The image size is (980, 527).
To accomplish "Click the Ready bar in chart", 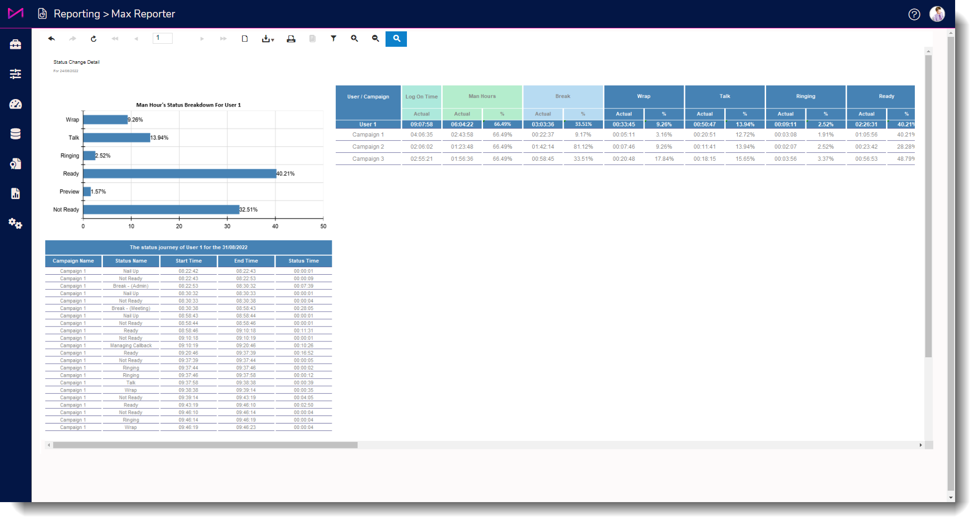I will click(180, 174).
